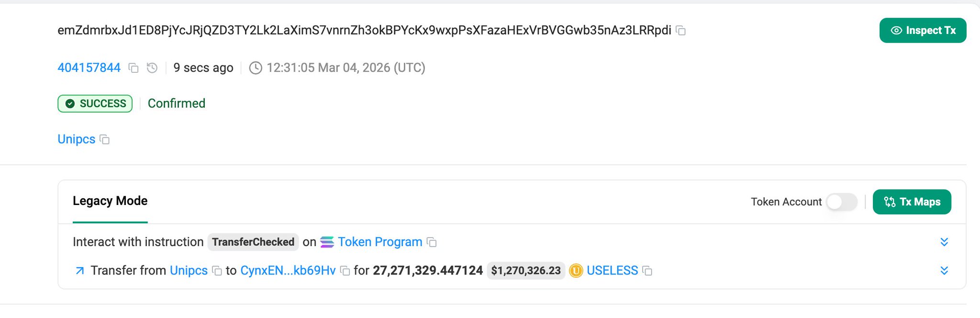Click the $1,270,326.23 value badge

click(525, 271)
